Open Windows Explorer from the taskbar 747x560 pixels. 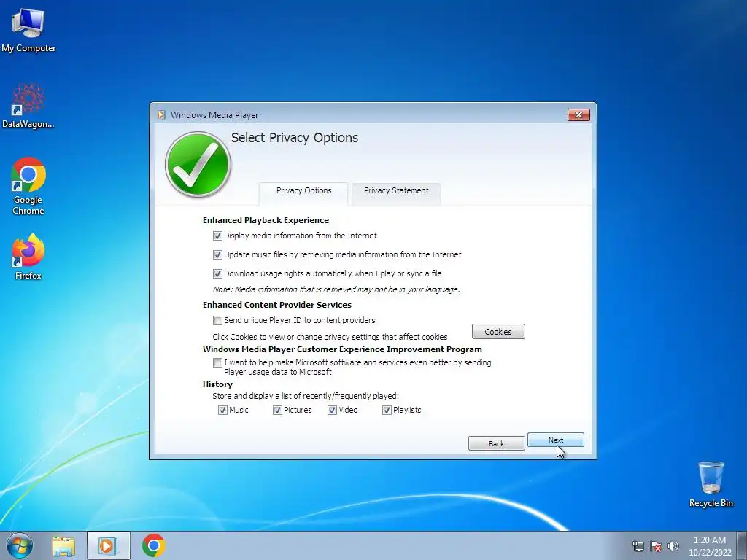point(63,546)
